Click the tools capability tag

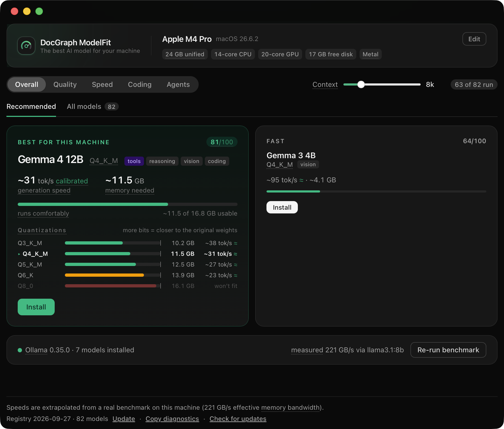134,161
